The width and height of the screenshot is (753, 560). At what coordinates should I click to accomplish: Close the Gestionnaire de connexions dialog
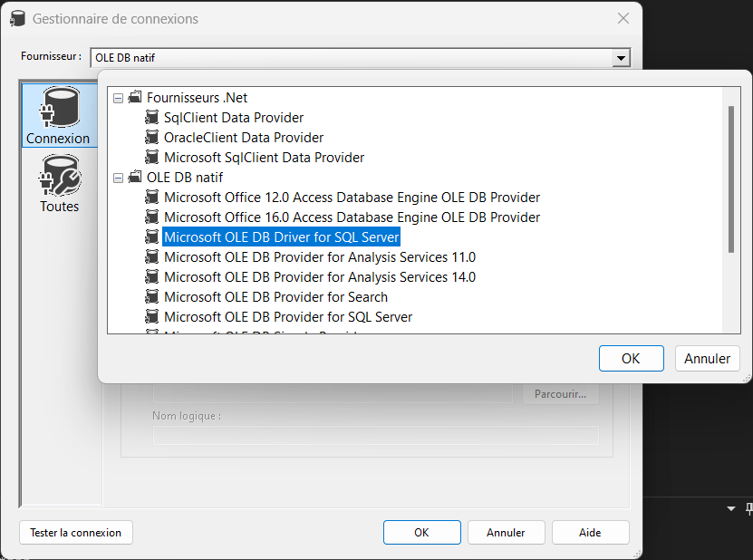(623, 19)
